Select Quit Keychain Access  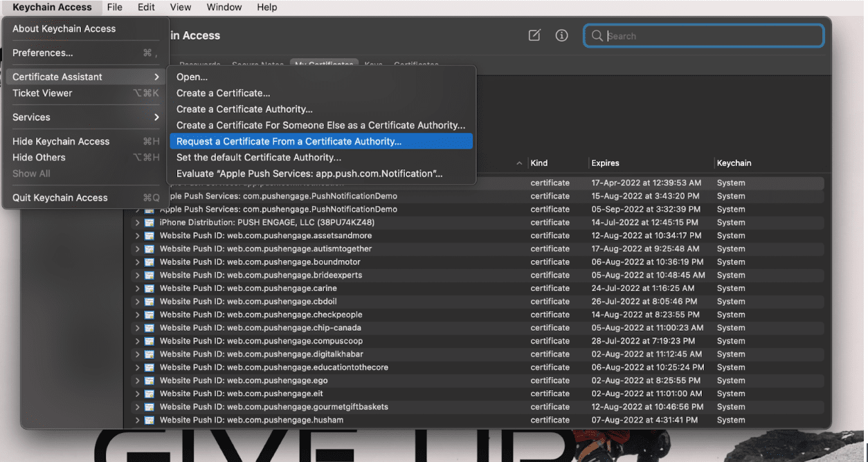point(60,198)
